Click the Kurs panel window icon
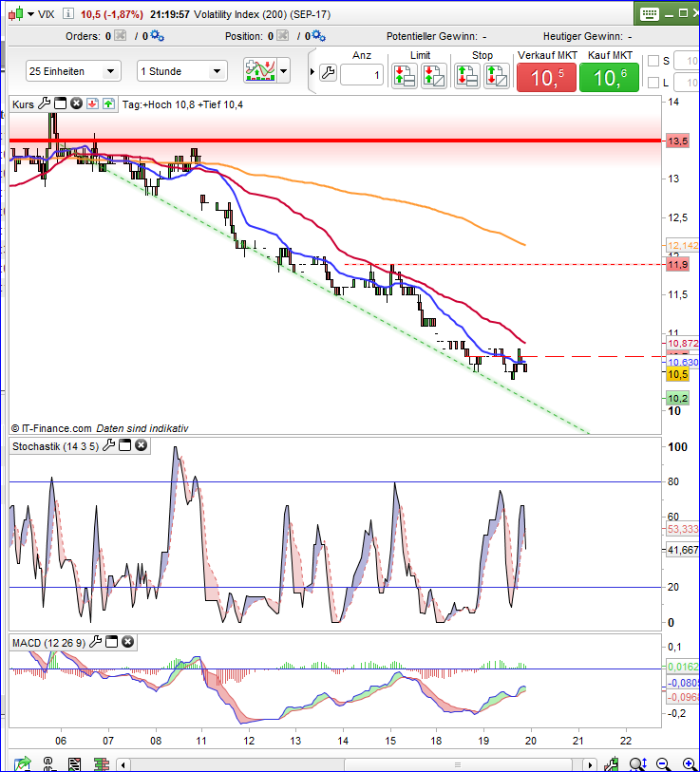700x772 pixels. point(60,104)
